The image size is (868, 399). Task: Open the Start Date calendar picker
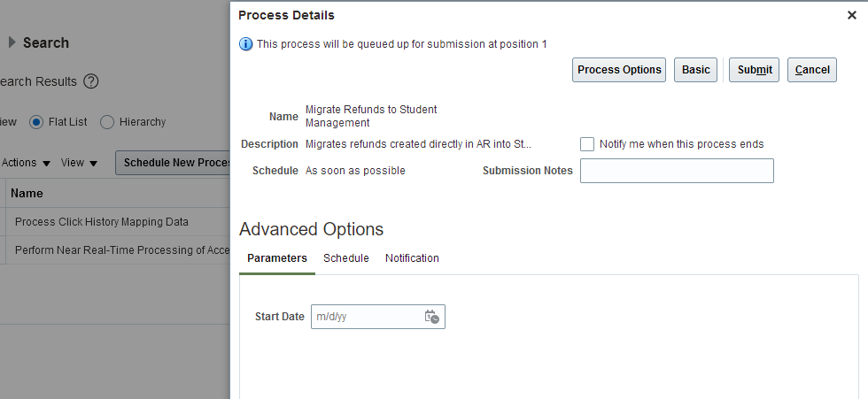tap(432, 317)
